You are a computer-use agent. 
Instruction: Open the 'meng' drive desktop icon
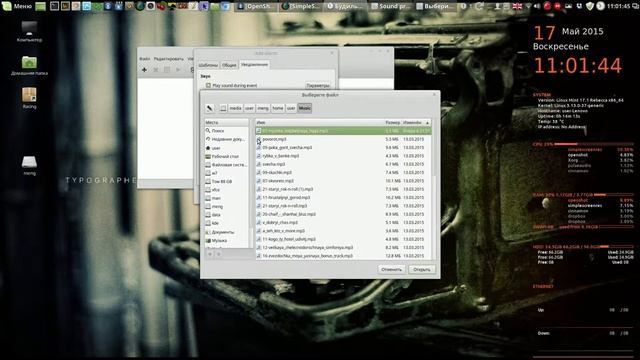[29, 165]
